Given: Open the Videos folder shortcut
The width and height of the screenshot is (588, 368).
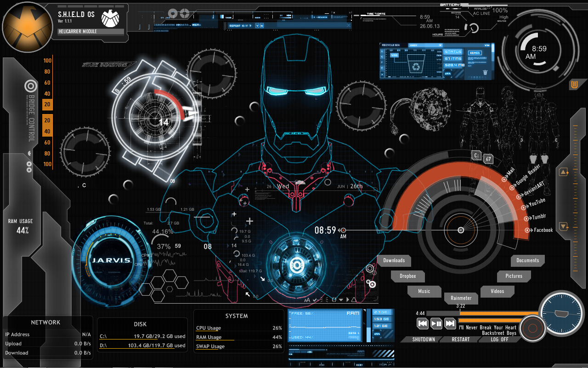Looking at the screenshot, I should point(497,291).
